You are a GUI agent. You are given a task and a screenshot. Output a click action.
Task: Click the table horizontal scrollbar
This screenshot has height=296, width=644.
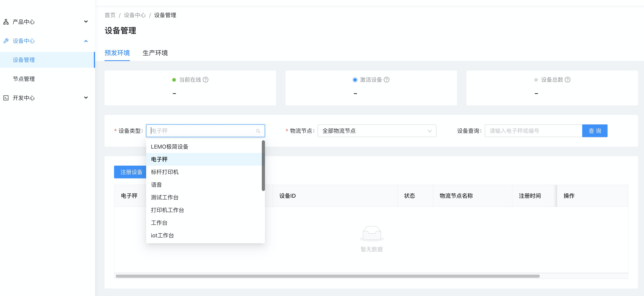328,276
